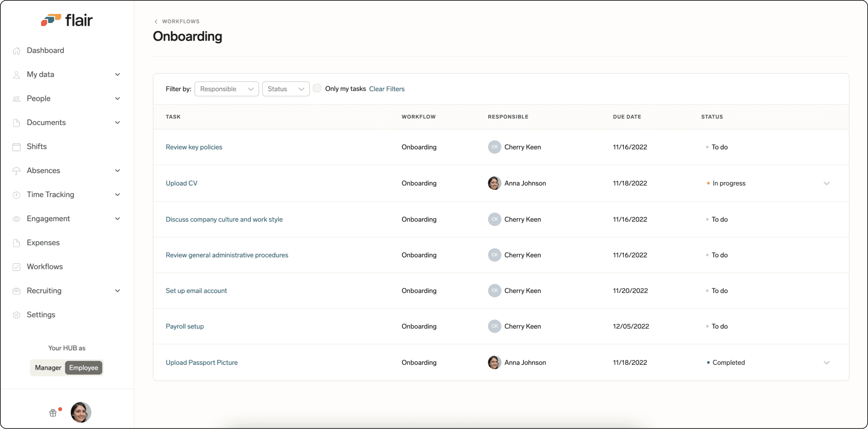The height and width of the screenshot is (429, 868).
Task: Click the Time Tracking clock icon
Action: tap(17, 195)
